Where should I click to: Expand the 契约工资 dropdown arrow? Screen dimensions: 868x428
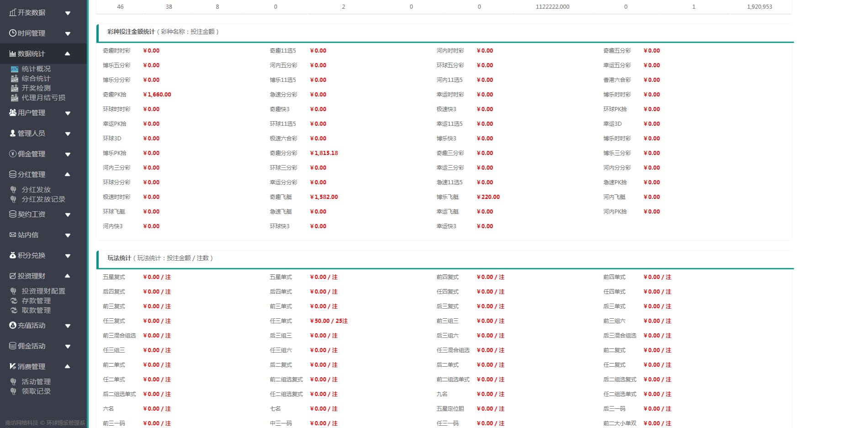(68, 214)
